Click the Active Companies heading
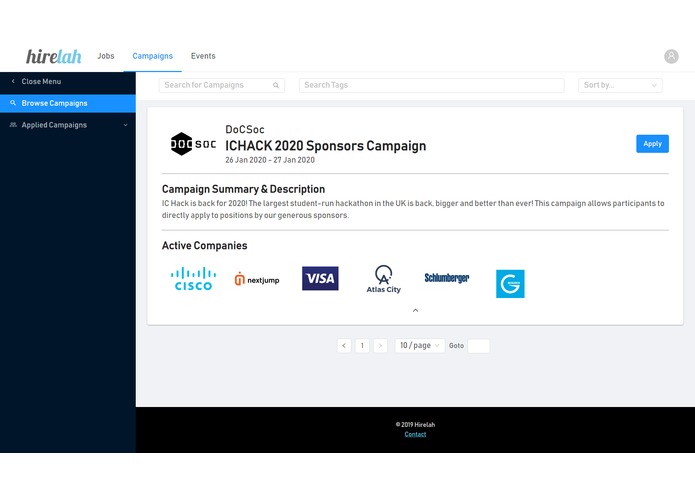Viewport: 695px width, 494px height. pos(204,245)
